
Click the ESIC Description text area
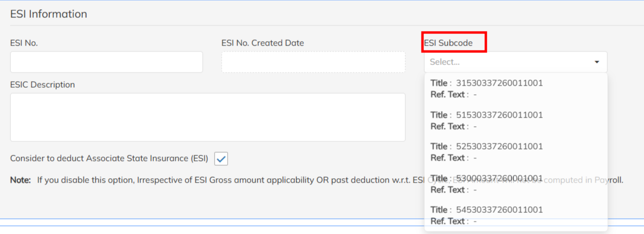[x=207, y=117]
